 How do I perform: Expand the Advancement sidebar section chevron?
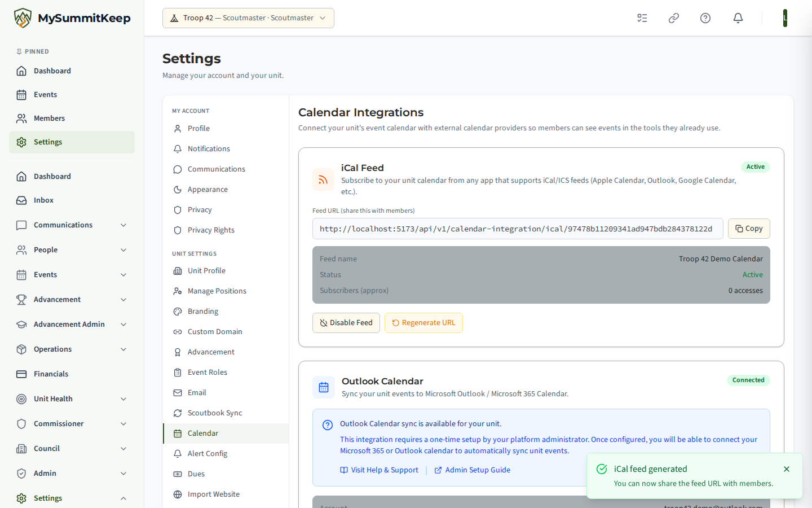pyautogui.click(x=123, y=300)
